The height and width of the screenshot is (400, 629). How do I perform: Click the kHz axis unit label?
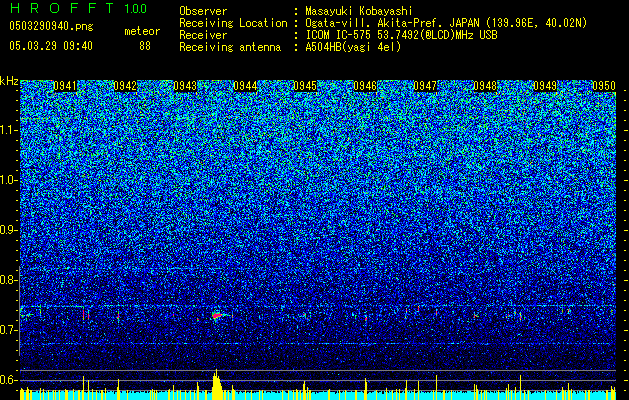(9, 81)
